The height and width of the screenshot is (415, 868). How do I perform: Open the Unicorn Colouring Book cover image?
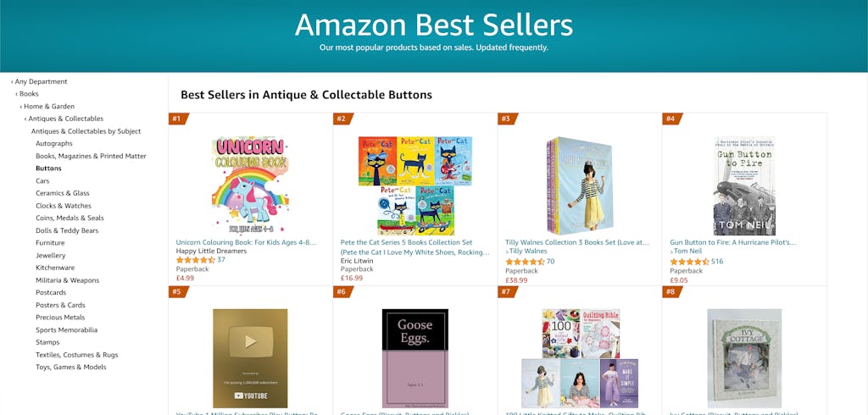pos(250,185)
